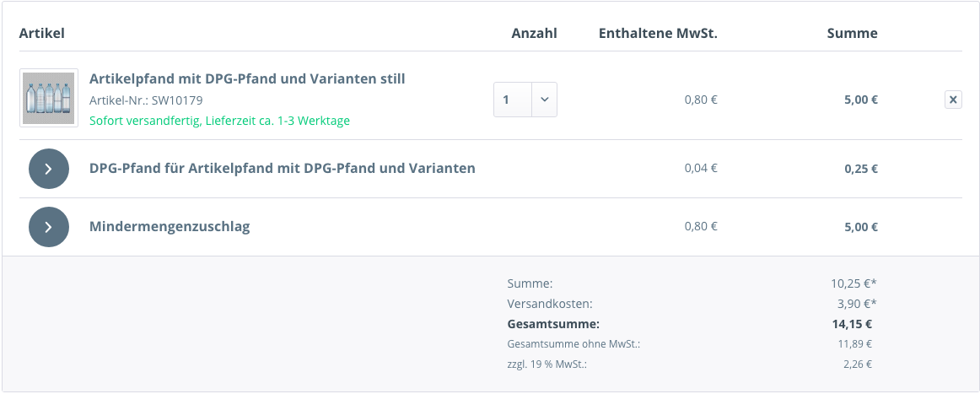Click the green delivery time notice
This screenshot has height=394, width=980.
pos(219,121)
